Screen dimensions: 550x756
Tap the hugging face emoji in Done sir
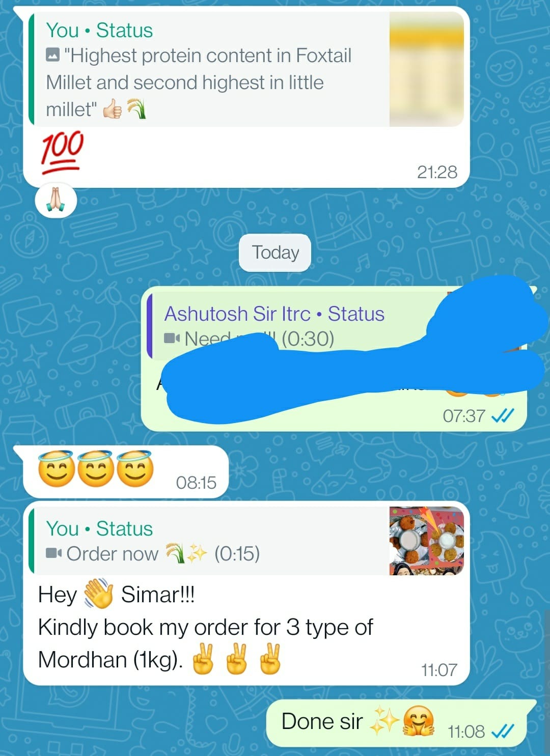click(419, 721)
